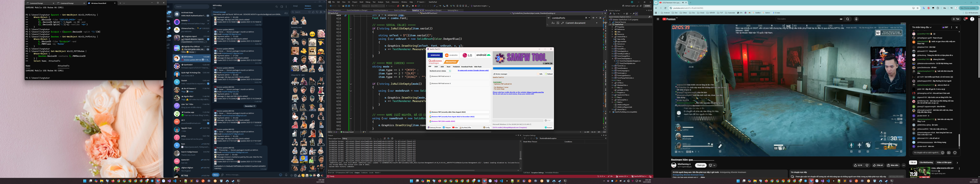Dislike the MixiGaming video

867,165
